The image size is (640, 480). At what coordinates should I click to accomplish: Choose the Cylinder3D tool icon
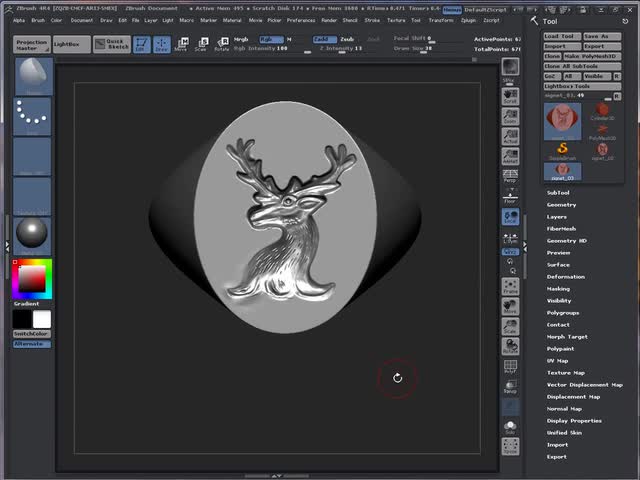[602, 110]
